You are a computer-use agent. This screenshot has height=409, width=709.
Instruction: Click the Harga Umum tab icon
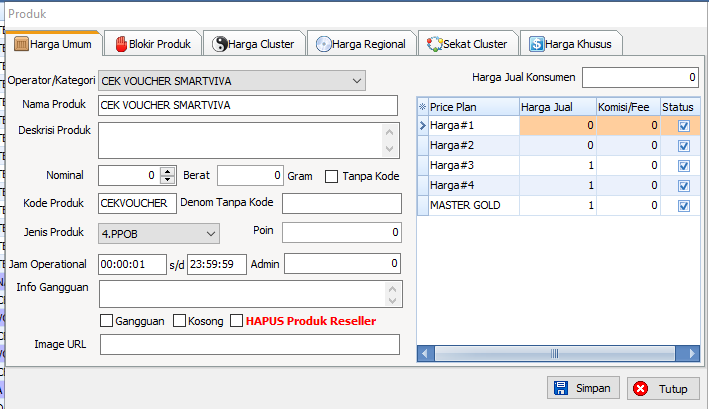(21, 44)
